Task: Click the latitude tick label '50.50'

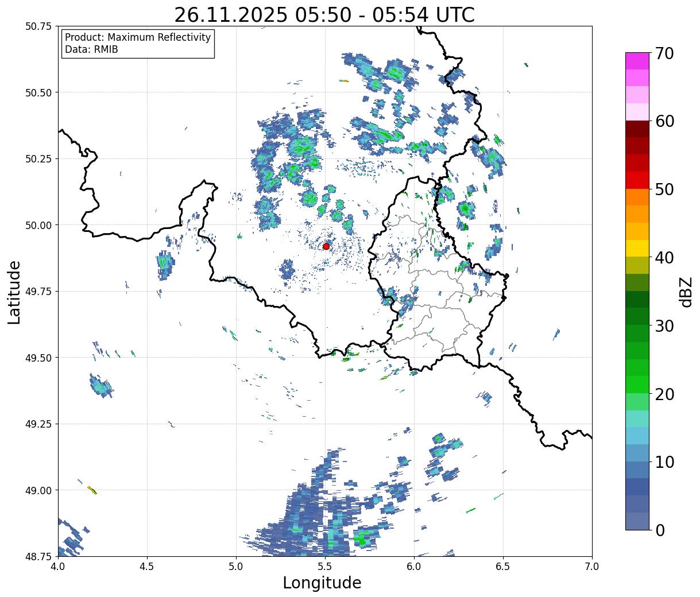Action: [38, 92]
